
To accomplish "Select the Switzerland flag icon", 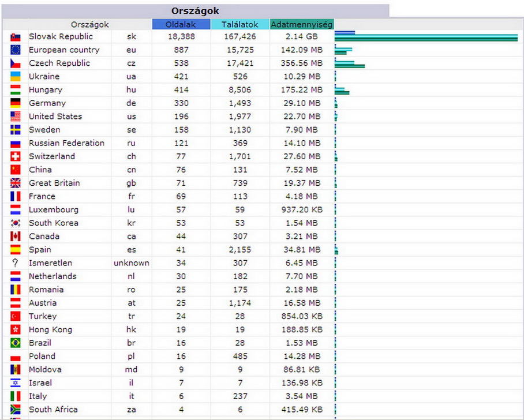I will (16, 156).
